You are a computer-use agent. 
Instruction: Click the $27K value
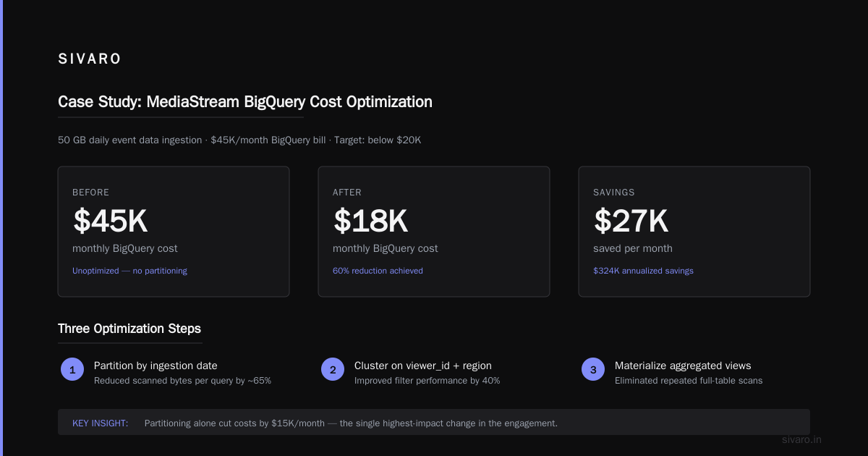pos(631,221)
